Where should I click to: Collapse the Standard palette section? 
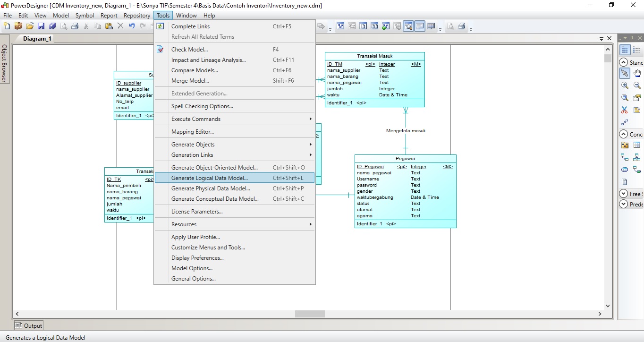624,62
